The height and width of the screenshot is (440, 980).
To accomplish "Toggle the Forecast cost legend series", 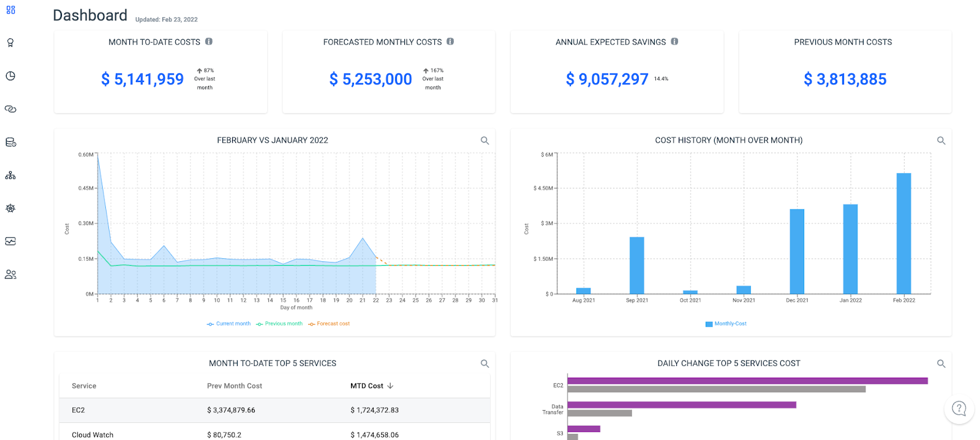I will pyautogui.click(x=329, y=324).
